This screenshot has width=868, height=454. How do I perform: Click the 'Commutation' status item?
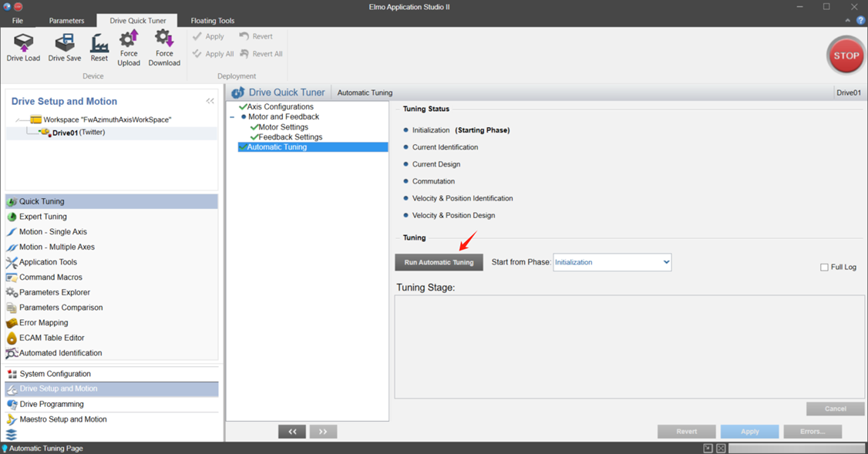pyautogui.click(x=433, y=181)
